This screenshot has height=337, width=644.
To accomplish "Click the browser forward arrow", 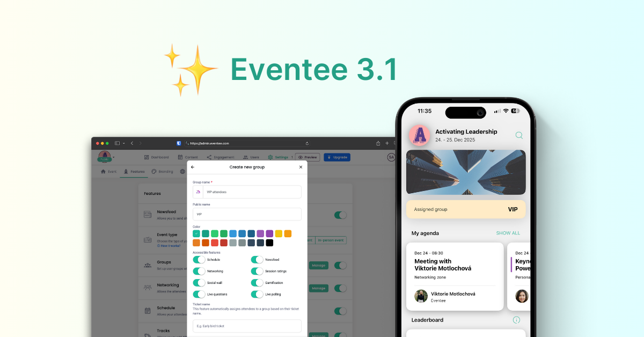I will click(x=141, y=143).
